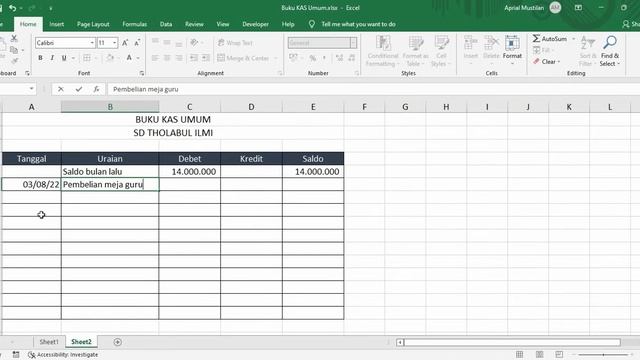This screenshot has width=640, height=360.
Task: Open Font group dialog launcher
Action: (x=142, y=73)
